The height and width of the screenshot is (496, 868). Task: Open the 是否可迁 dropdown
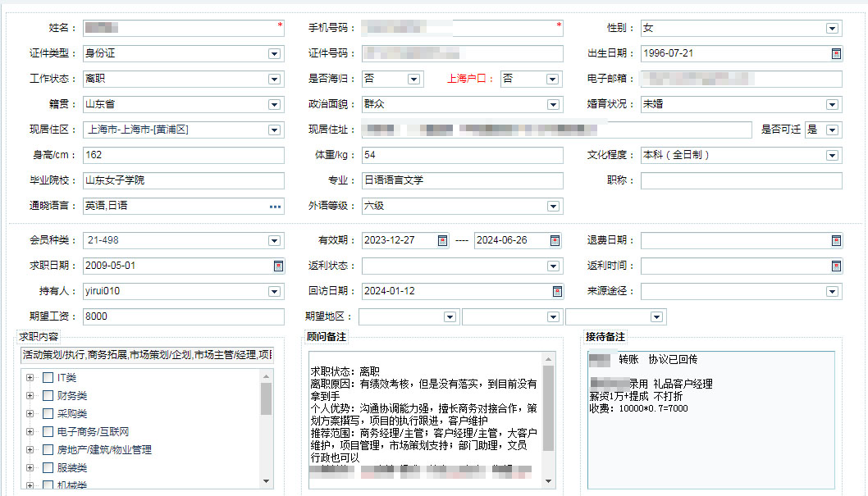[832, 130]
